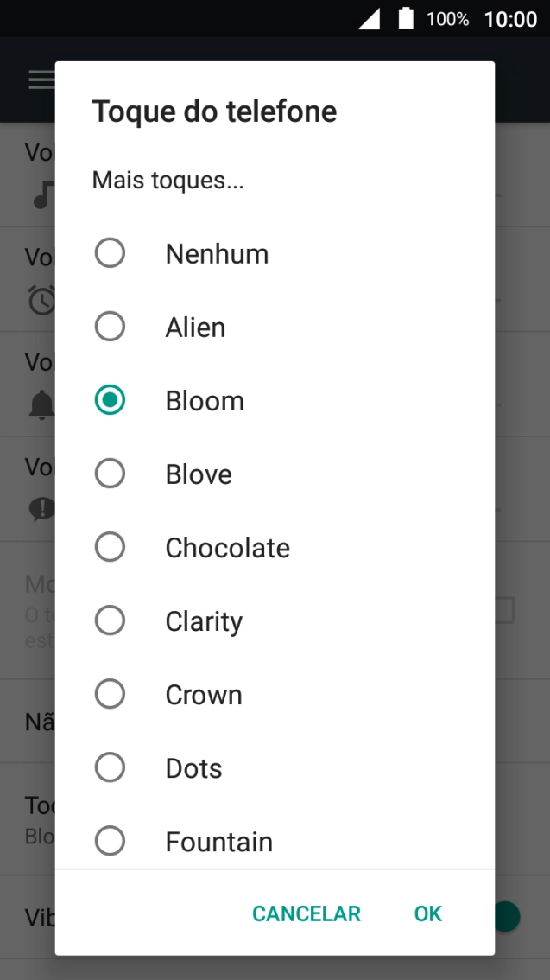Tap the battery icon in status bar
Viewport: 550px width, 980px height.
pos(407,18)
